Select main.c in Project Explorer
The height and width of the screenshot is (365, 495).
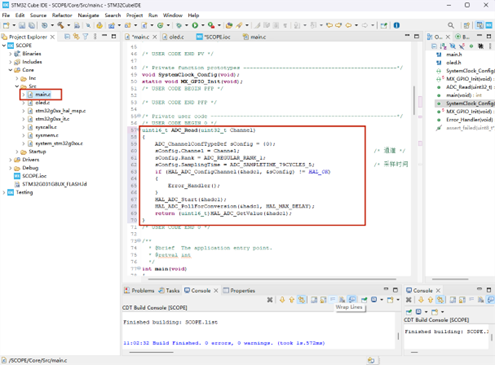coord(43,95)
